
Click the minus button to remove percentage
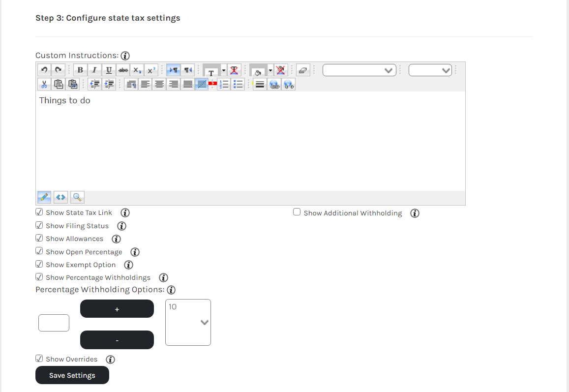pyautogui.click(x=117, y=340)
